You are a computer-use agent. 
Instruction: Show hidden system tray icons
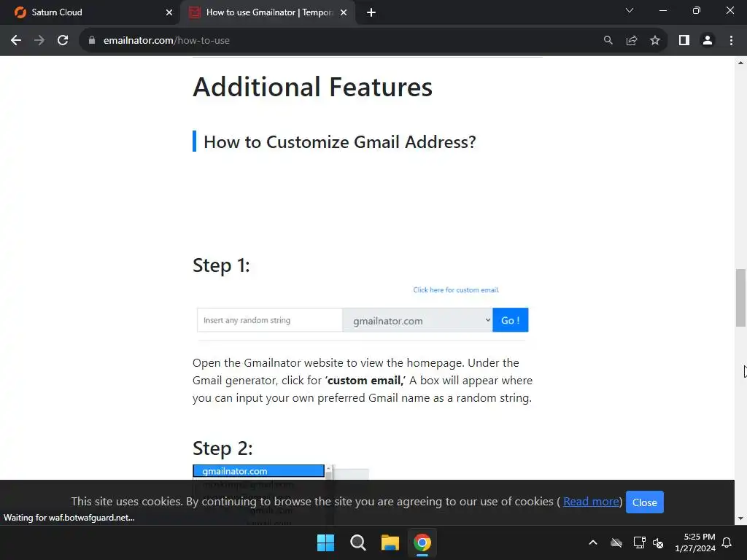[592, 542]
